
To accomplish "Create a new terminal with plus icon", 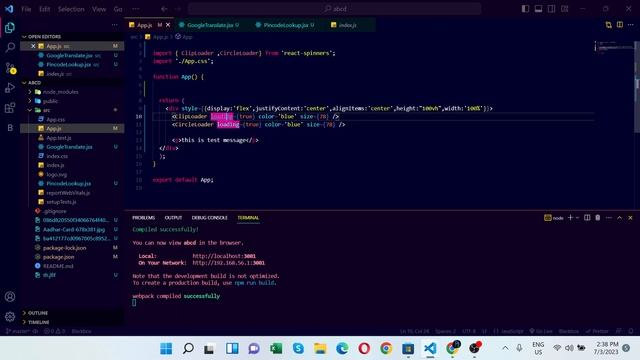I will tap(570, 218).
